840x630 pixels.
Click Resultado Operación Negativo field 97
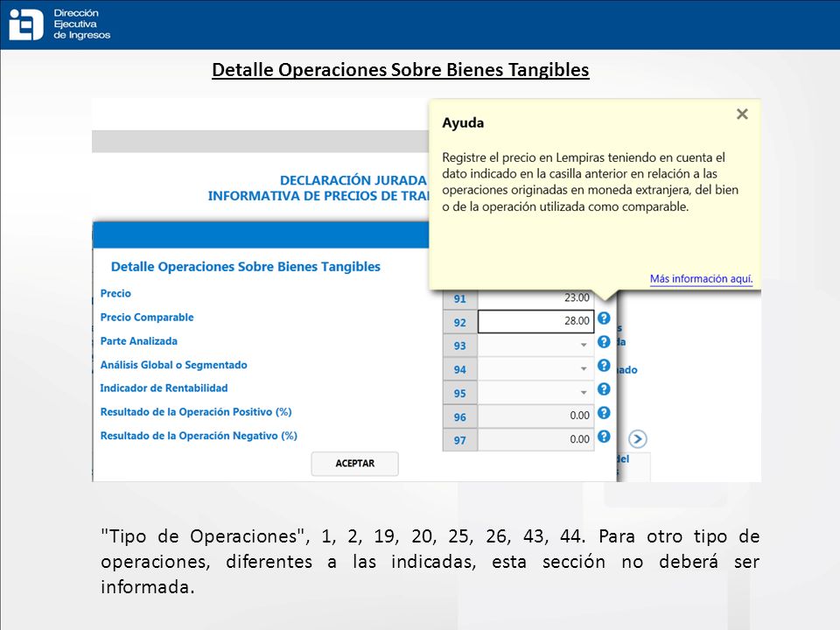535,440
